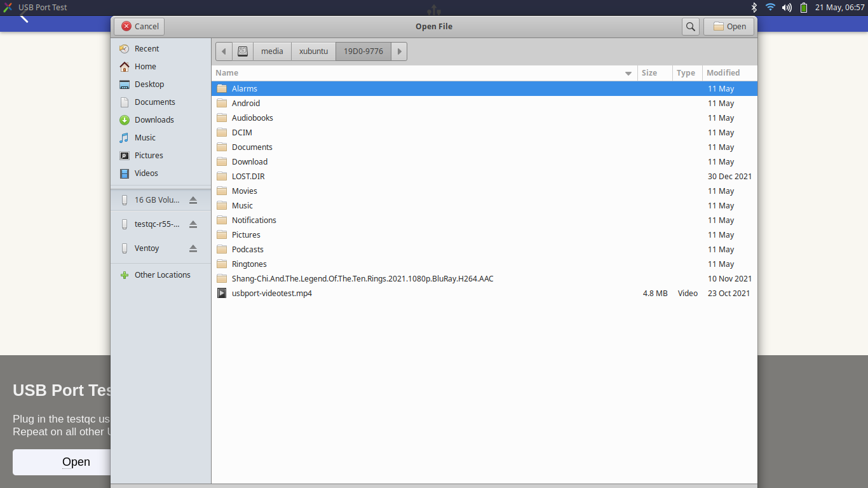868x488 pixels.
Task: Open the Recent places sidebar icon
Action: [x=146, y=48]
